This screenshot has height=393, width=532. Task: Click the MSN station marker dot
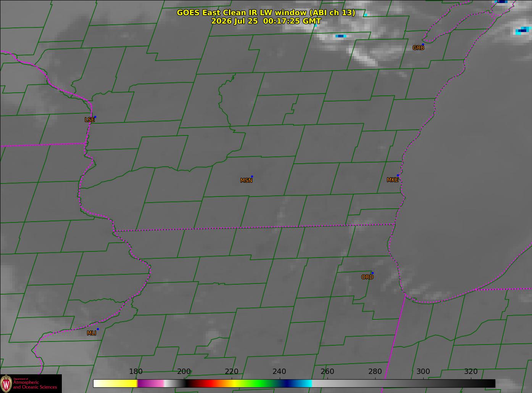point(252,177)
